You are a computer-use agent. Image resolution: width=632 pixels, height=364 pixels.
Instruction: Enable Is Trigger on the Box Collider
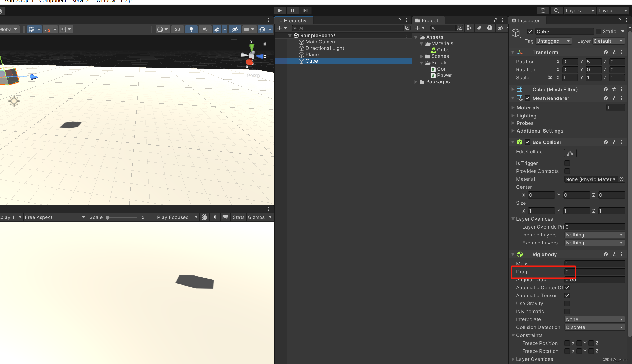pyautogui.click(x=567, y=163)
